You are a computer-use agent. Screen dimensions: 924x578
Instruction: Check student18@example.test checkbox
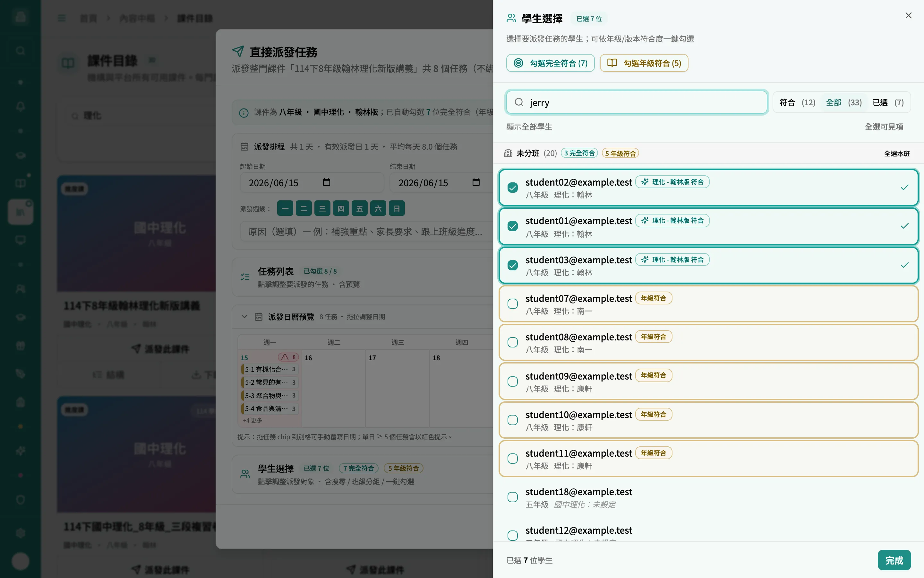coord(512,497)
